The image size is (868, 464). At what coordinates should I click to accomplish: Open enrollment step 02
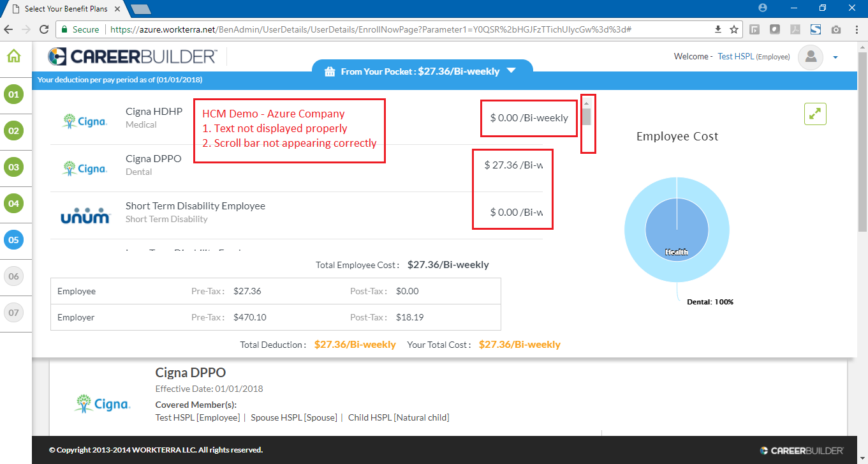[13, 131]
